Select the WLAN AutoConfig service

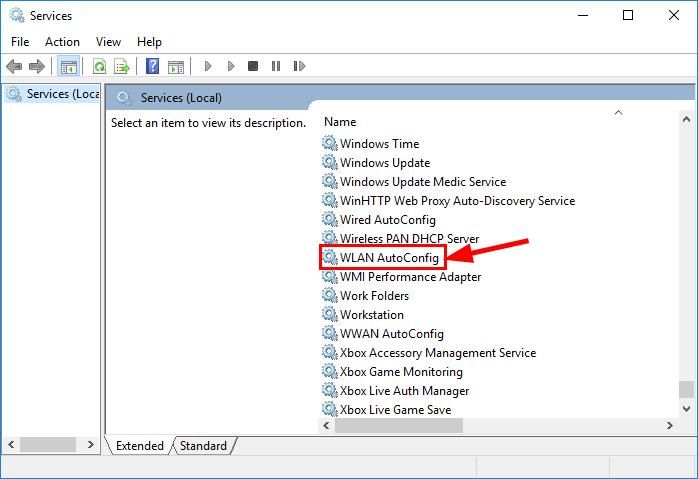(x=388, y=258)
